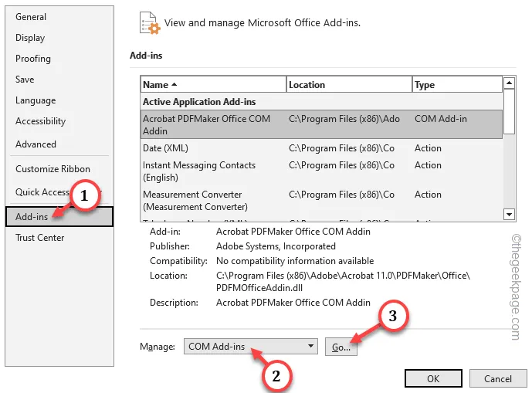Click the scroll up arrow of add-ins list
The image size is (532, 393).
tap(509, 83)
